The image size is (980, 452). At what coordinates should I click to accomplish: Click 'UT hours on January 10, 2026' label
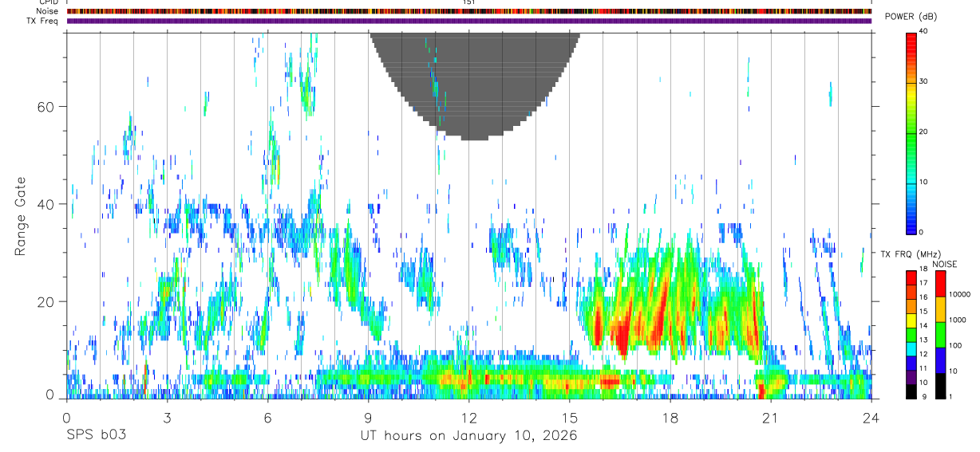click(x=469, y=436)
